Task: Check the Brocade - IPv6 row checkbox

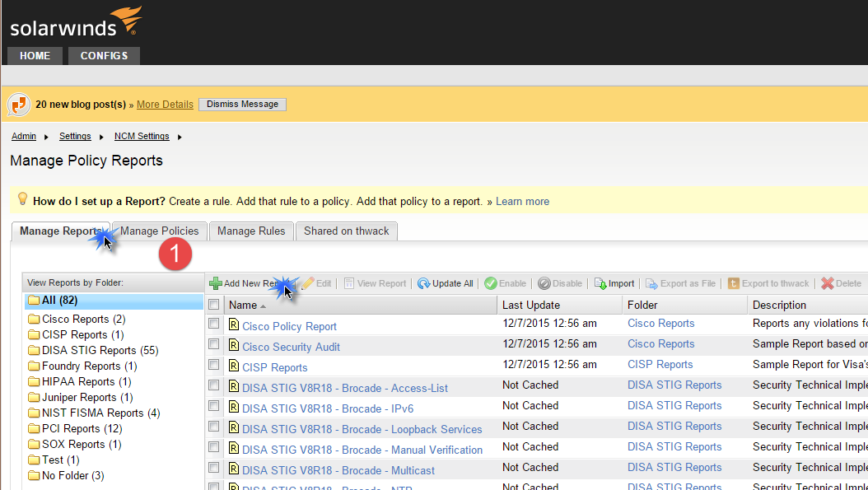Action: click(213, 405)
